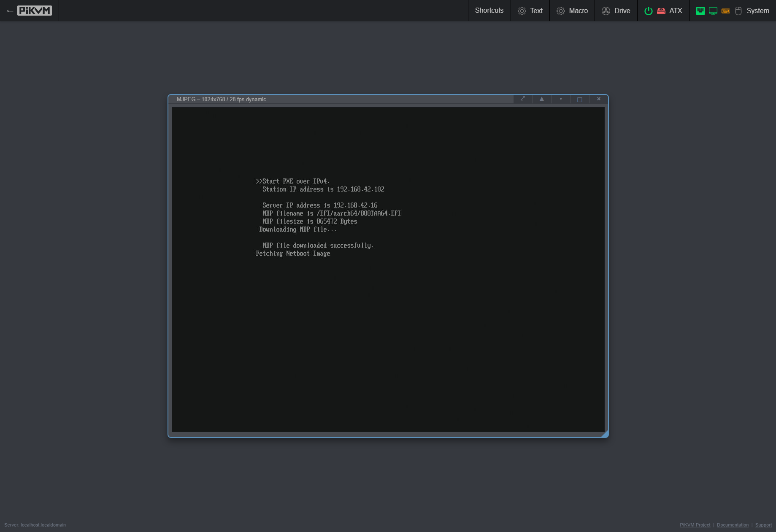Image resolution: width=776 pixels, height=532 pixels.
Task: Open the PiKVM Project link
Action: (x=695, y=525)
